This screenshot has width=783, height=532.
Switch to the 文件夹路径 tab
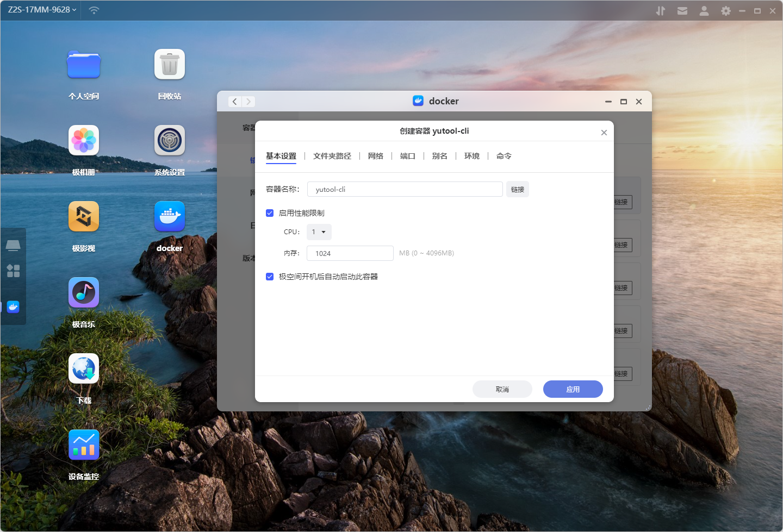332,156
